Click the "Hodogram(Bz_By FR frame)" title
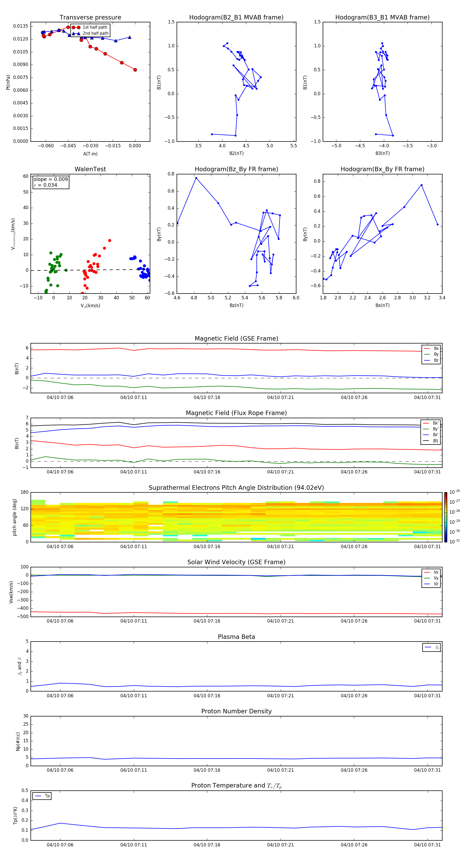The image size is (473, 868). 236,169
